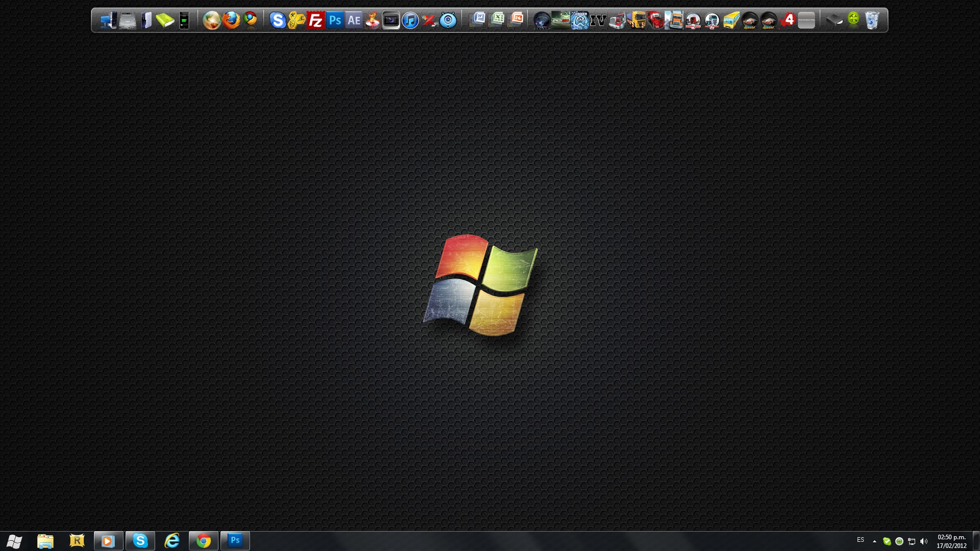
Task: Open Microsoft Word dock shortcut
Action: coord(478,20)
